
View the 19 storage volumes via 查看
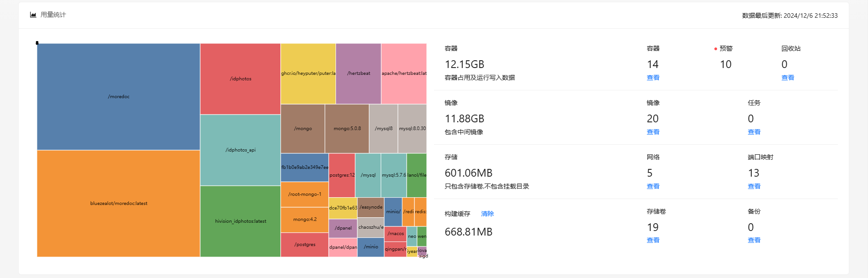click(653, 240)
